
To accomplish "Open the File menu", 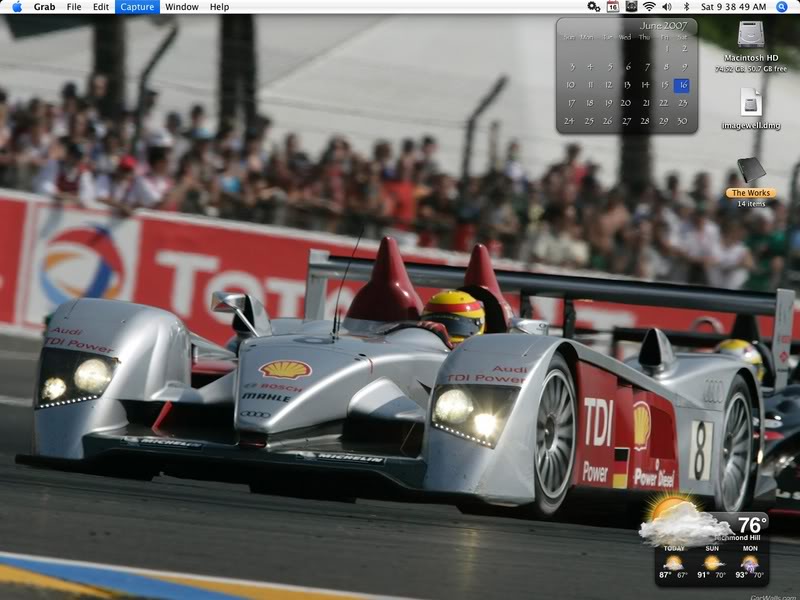I will pos(74,7).
